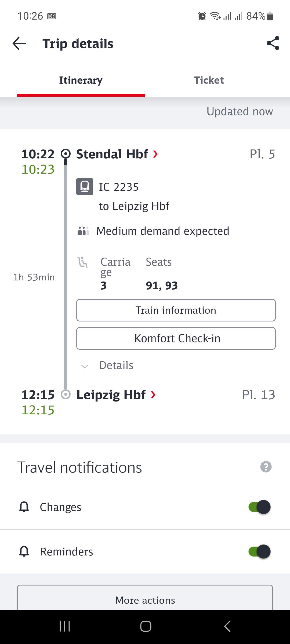
Task: Select the Itinerary tab
Action: (x=81, y=80)
